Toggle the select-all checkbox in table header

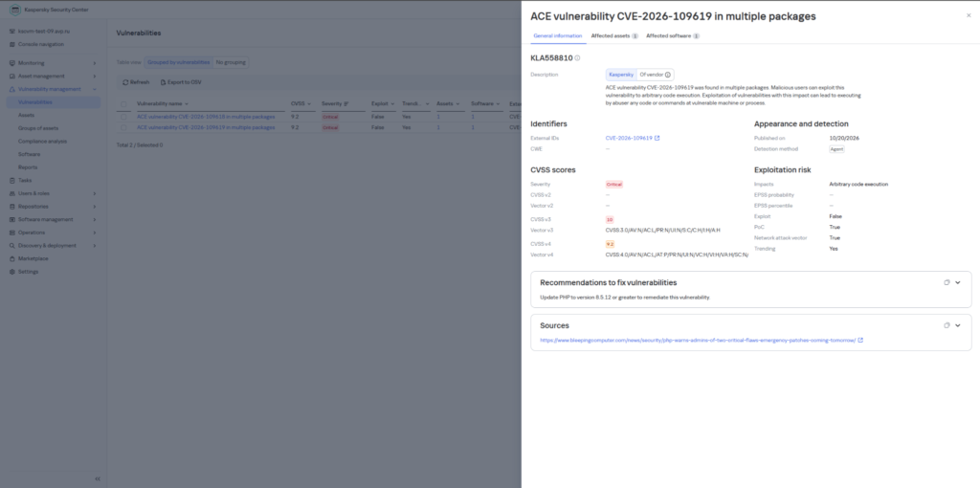123,104
